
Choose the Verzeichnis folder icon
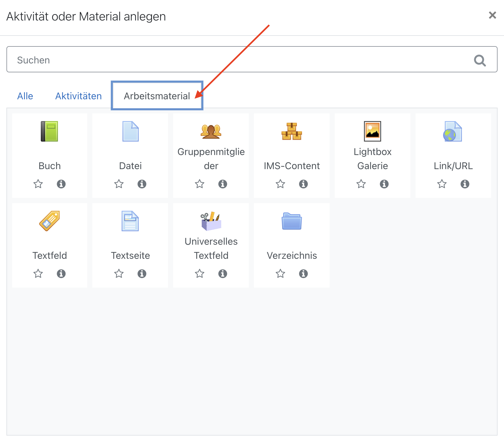coord(292,221)
